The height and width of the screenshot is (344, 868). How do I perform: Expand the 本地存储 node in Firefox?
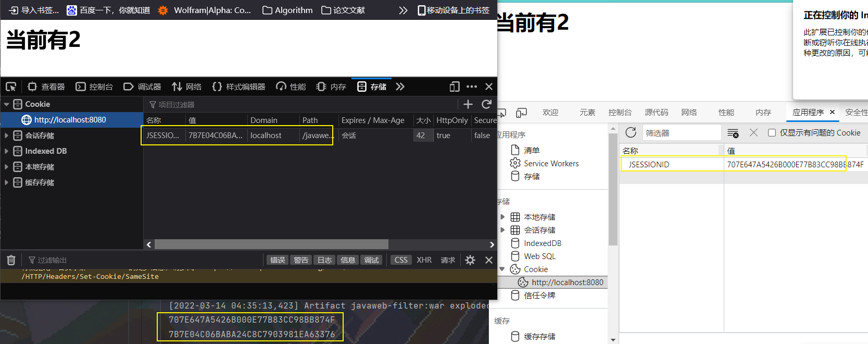pos(6,167)
